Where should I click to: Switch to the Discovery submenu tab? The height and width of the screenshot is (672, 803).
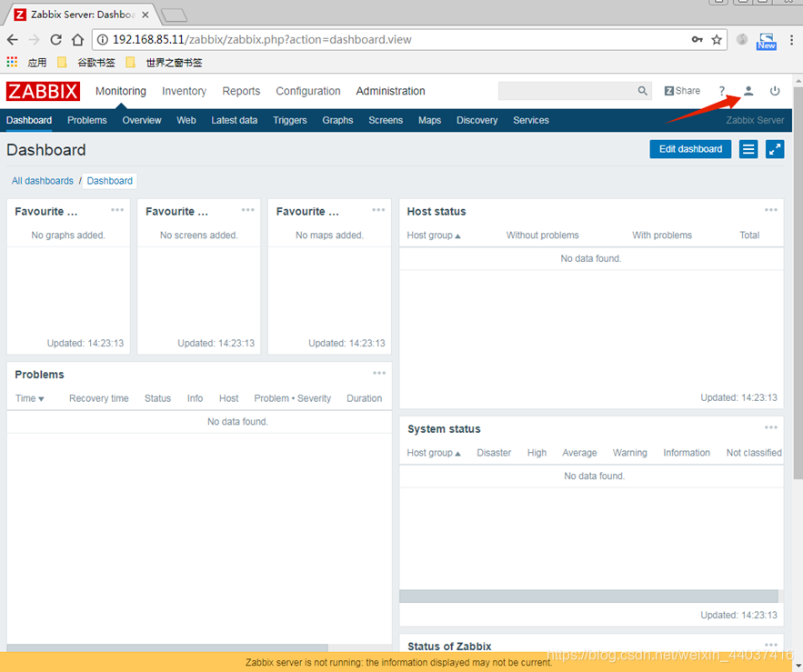pyautogui.click(x=477, y=120)
